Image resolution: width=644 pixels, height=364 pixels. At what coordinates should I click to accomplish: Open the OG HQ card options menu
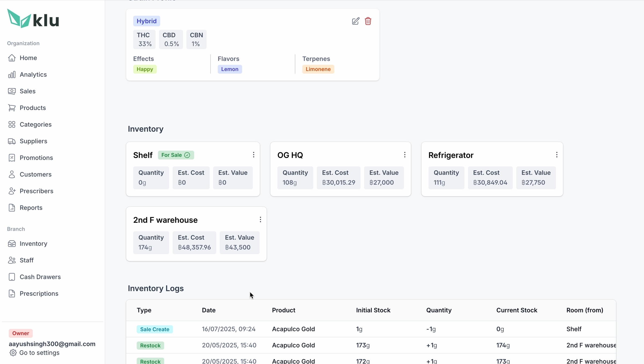[x=405, y=155]
